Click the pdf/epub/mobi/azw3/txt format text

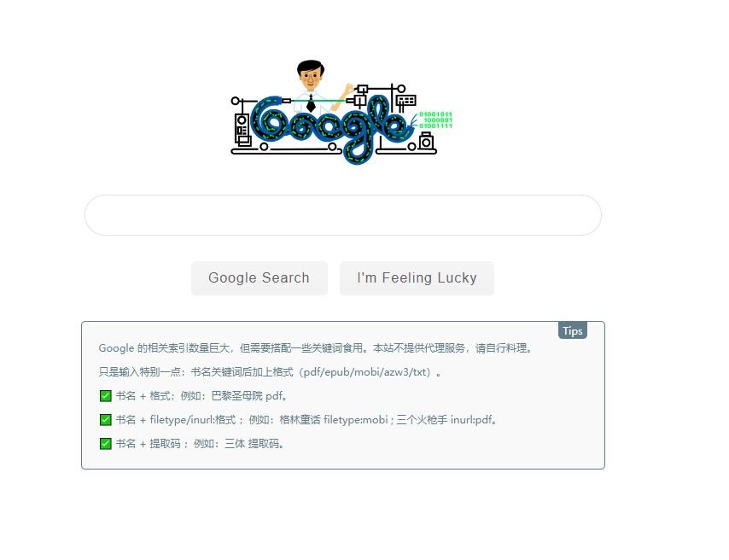coord(365,372)
